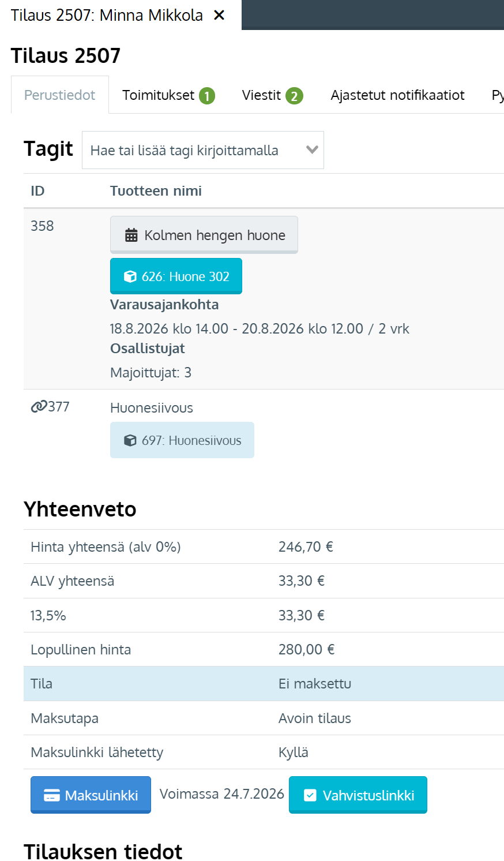Click the green badge on Toimitukset
The width and height of the screenshot is (504, 861).
(x=207, y=96)
